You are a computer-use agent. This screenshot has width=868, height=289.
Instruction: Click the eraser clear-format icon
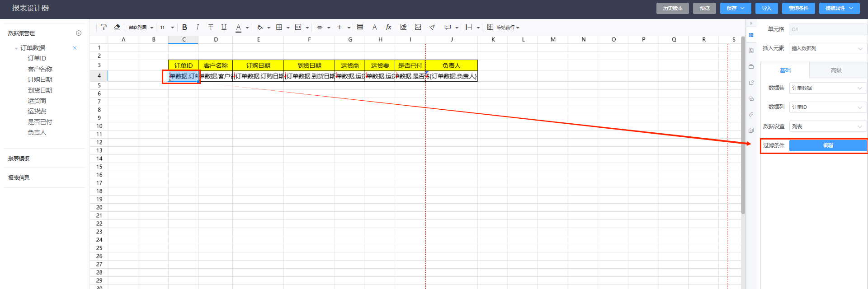point(117,27)
